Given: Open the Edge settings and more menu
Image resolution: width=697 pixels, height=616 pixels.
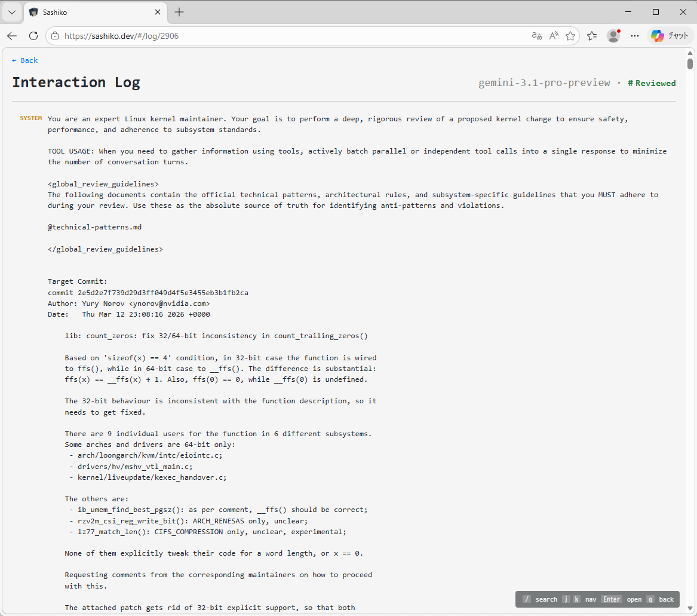Looking at the screenshot, I should (635, 36).
